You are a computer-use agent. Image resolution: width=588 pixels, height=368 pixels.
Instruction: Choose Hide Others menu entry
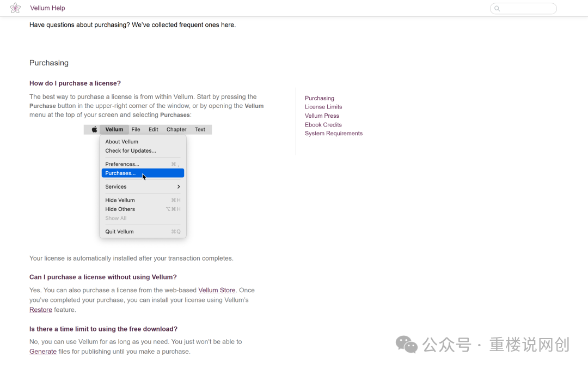click(x=143, y=209)
